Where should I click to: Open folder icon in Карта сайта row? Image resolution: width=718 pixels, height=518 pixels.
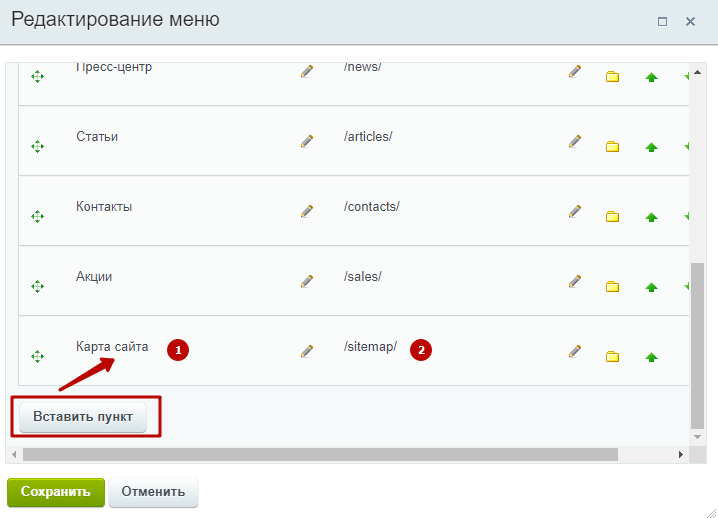612,356
